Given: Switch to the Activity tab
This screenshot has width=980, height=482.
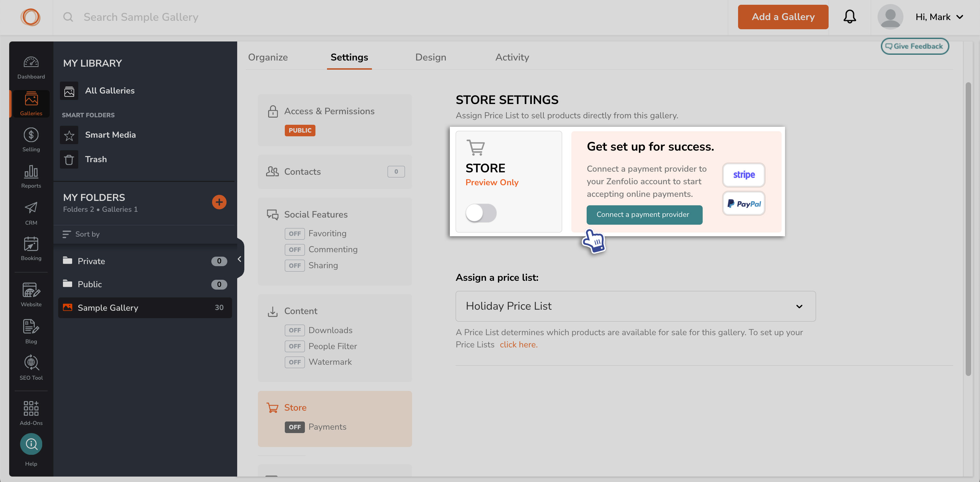Looking at the screenshot, I should (x=512, y=57).
